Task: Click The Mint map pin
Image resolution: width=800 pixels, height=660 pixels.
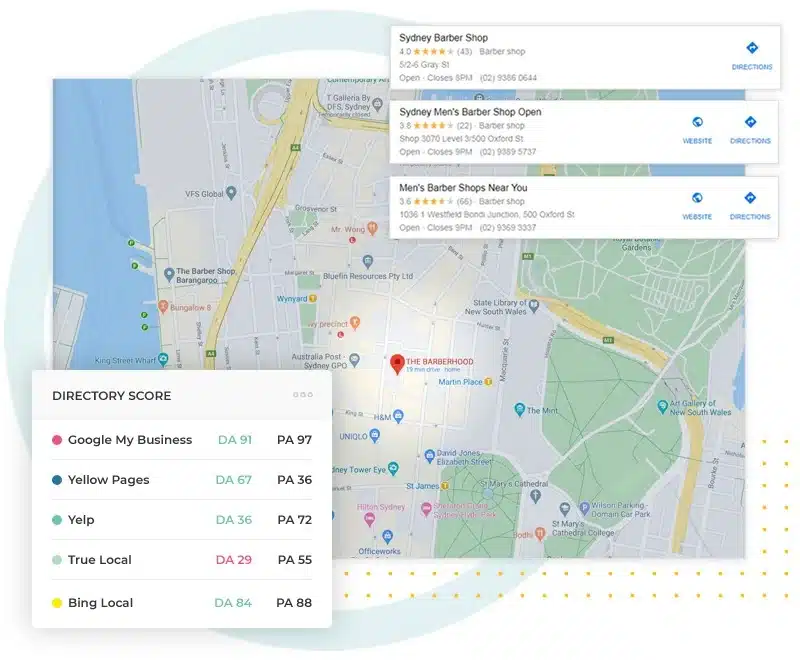Action: (x=519, y=409)
